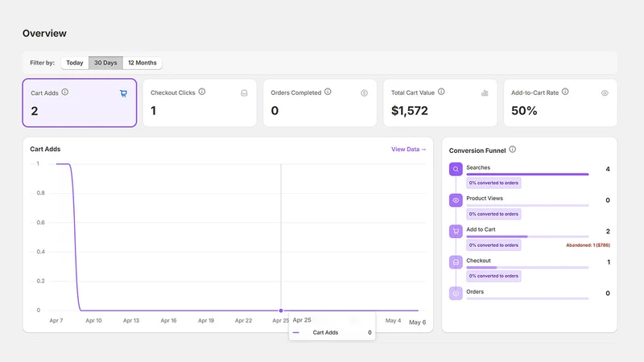The width and height of the screenshot is (644, 362).
Task: Click the Cart Adds legend in chart tooltip
Action: point(325,333)
